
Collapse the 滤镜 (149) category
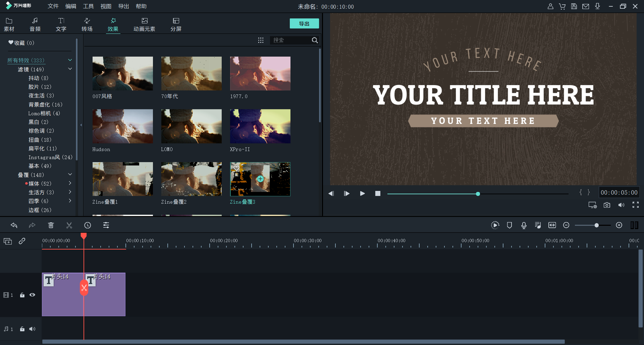(70, 69)
